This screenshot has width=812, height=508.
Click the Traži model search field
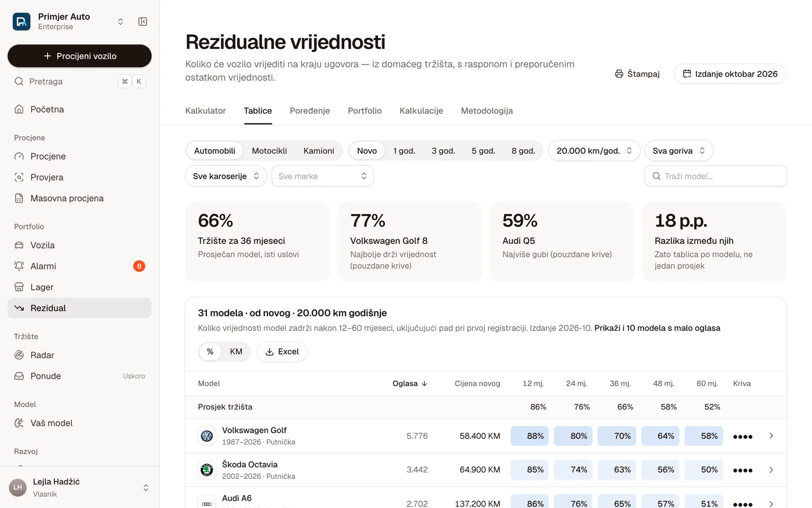tap(716, 176)
